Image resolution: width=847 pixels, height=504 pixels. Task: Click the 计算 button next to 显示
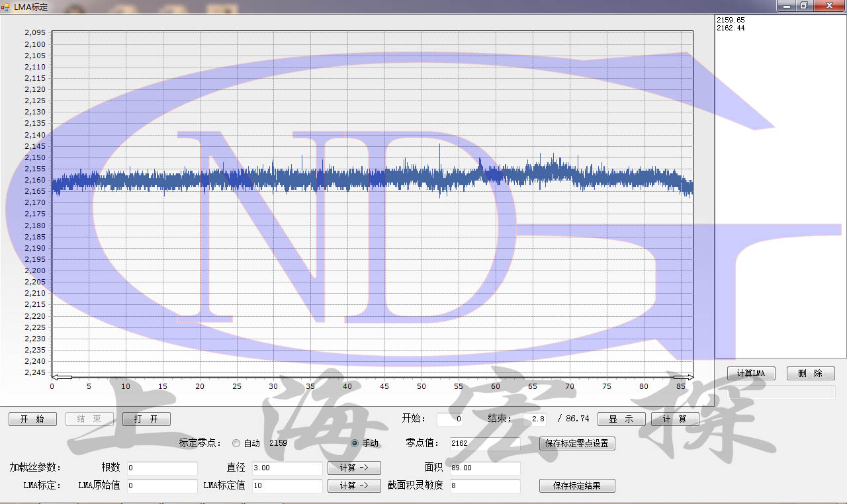point(675,419)
